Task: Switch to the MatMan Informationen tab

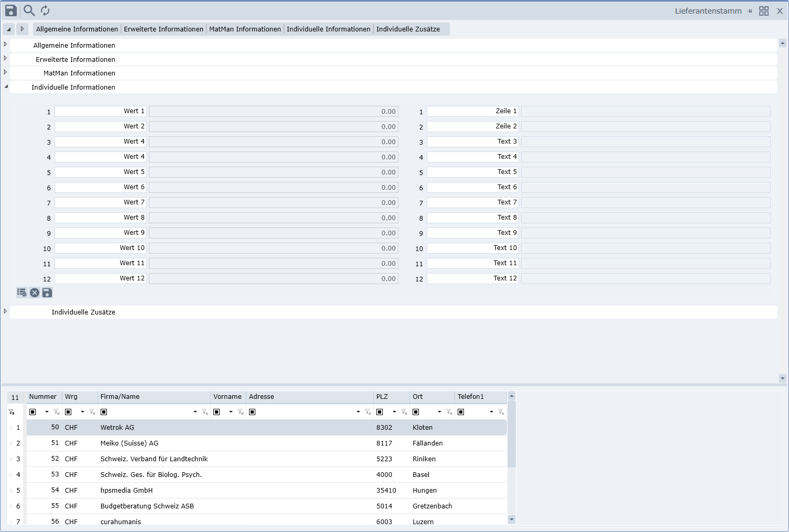Action: click(245, 29)
